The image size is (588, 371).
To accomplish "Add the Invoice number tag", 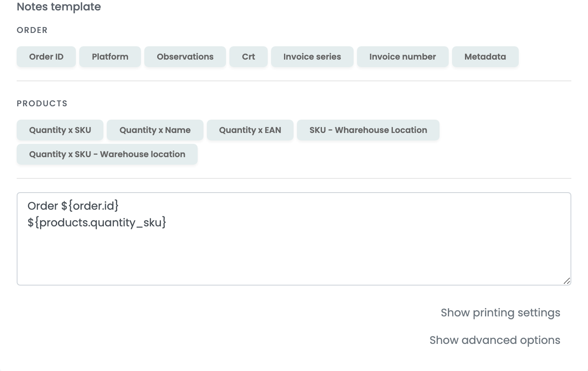I will [x=403, y=57].
